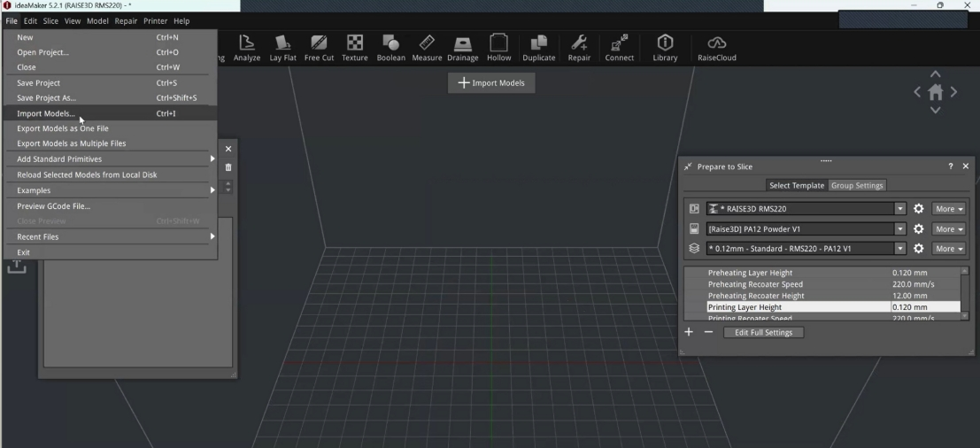Activate the Free Cut tool
This screenshot has height=448, width=980.
[319, 48]
